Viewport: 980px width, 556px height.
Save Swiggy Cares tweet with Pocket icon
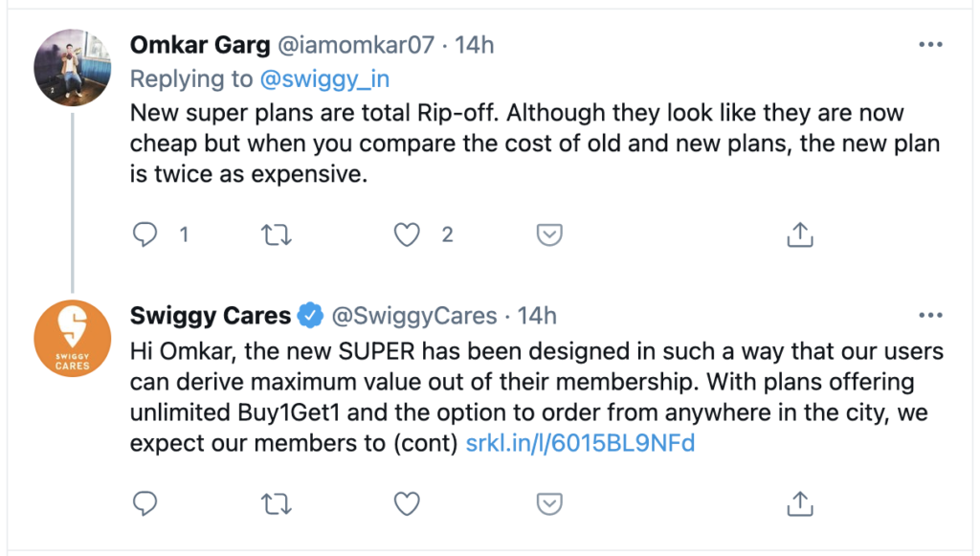[547, 502]
